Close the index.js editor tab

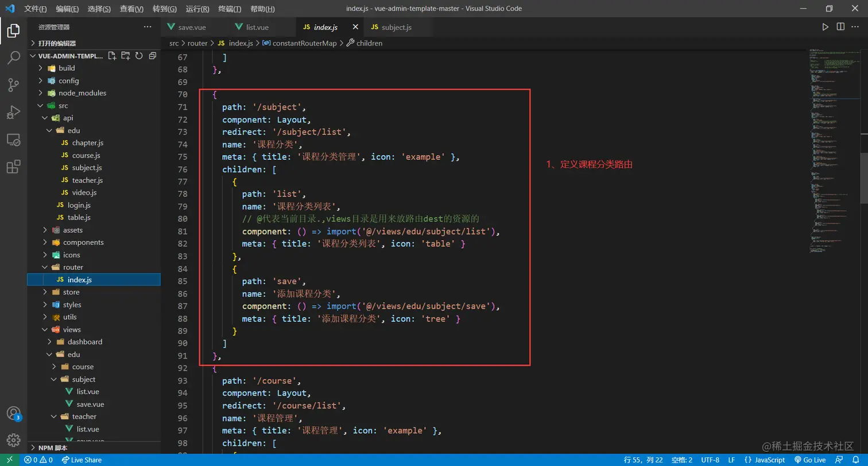355,27
